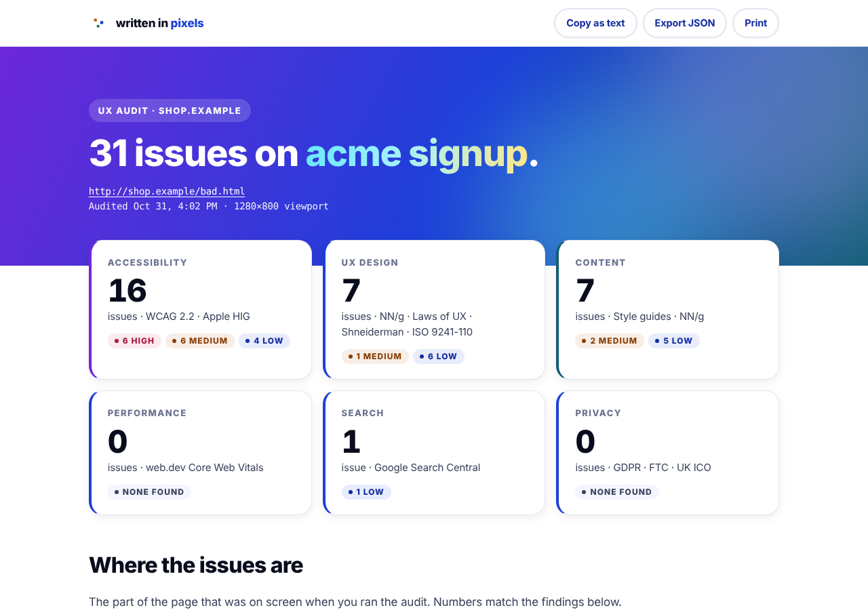
Task: Open the UX Design issues card
Action: coord(434,310)
